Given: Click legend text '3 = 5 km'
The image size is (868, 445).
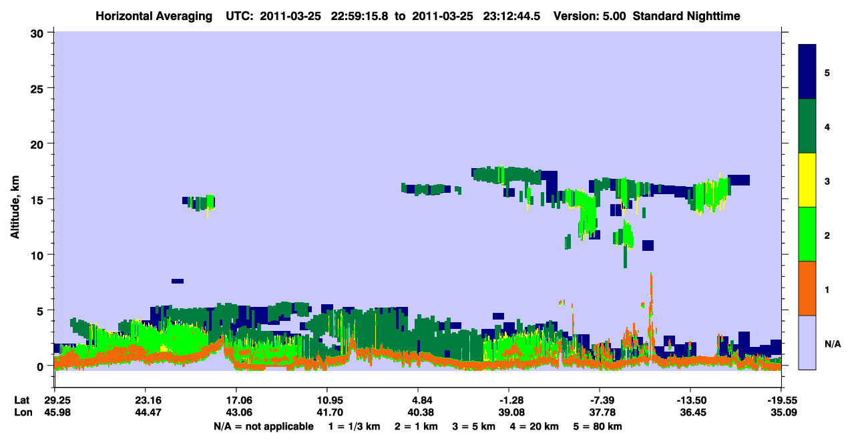Looking at the screenshot, I should (x=473, y=426).
